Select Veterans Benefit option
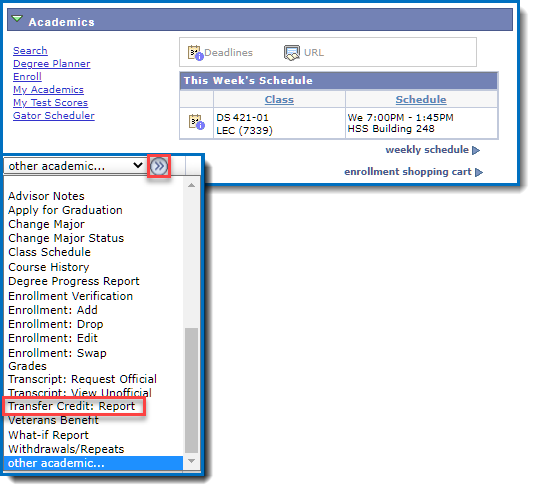 (53, 420)
